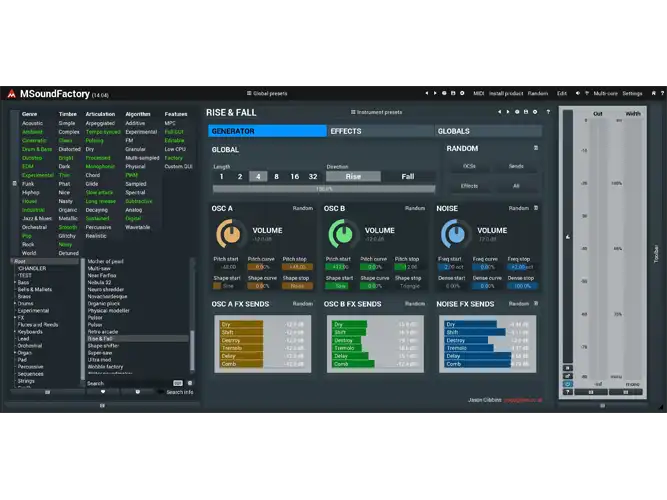Open OSC B Shape stop Triangle selector
Screen dimensions: 667x500
pyautogui.click(x=409, y=286)
